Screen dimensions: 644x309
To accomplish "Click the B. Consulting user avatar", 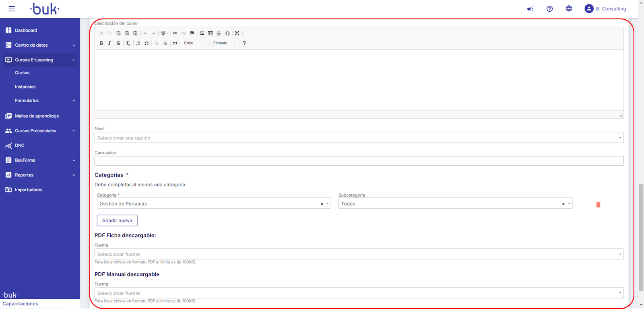I will (589, 8).
